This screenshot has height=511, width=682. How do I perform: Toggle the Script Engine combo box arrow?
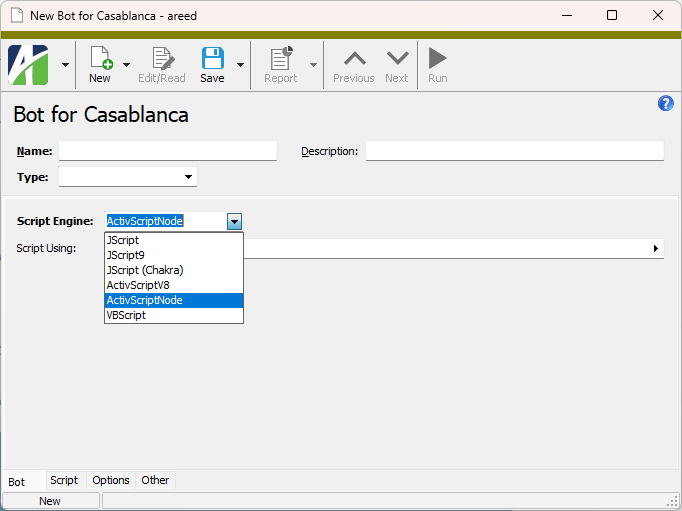(234, 221)
